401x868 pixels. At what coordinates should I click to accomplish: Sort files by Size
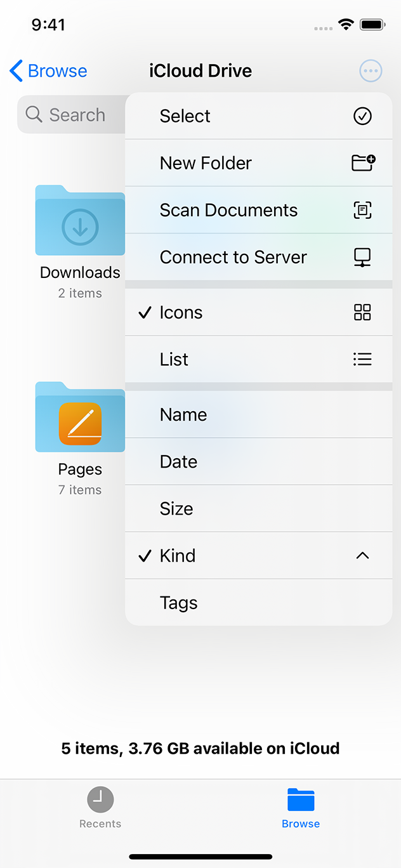point(259,508)
